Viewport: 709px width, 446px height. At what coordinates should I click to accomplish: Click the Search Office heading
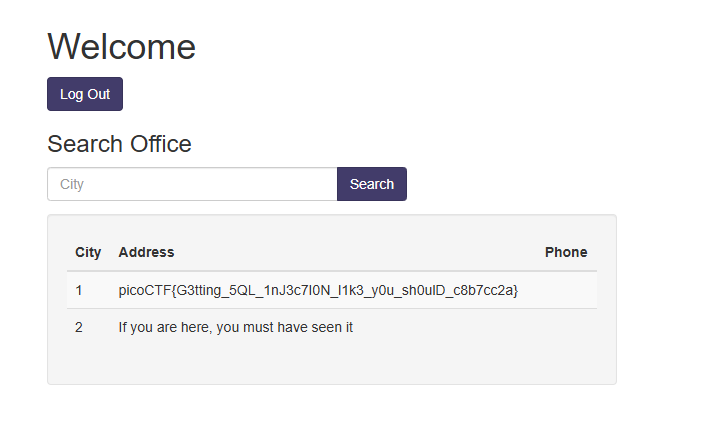click(119, 144)
